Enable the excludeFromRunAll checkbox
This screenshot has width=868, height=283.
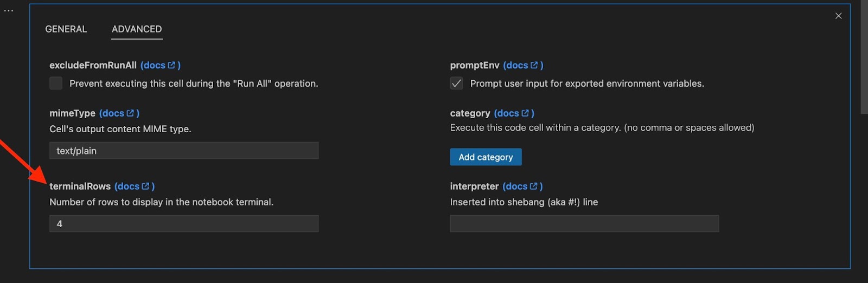pyautogui.click(x=56, y=83)
